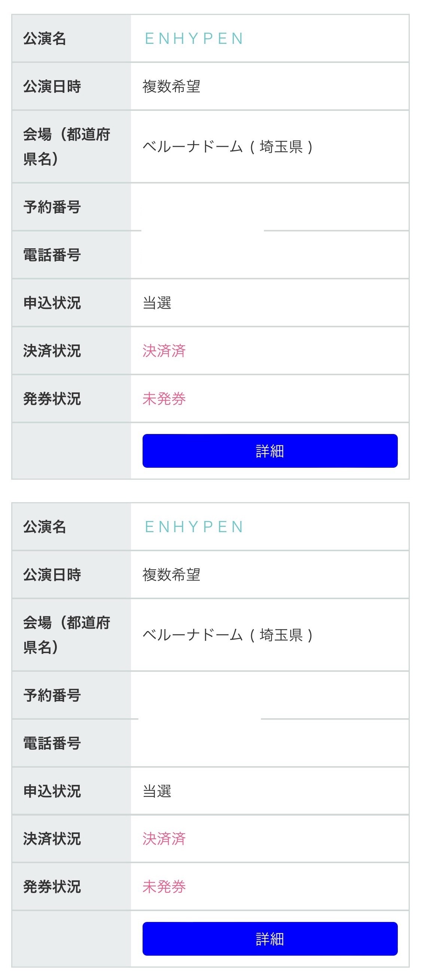The image size is (421, 980).
Task: Click the 電話番号 label in the upper card
Action: (x=52, y=255)
